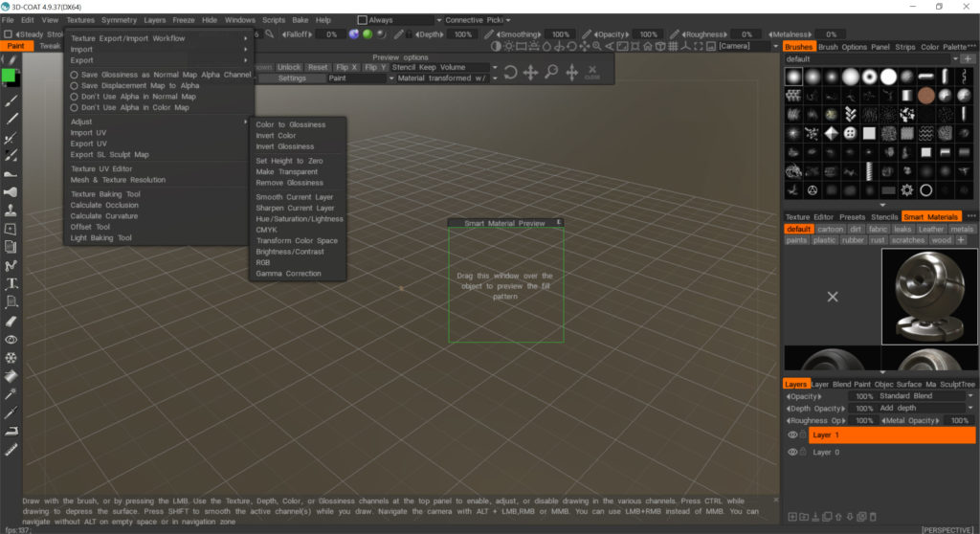Click the axis gizmo icon in camera bar
Screen dimensions: 980x534
pyautogui.click(x=685, y=46)
